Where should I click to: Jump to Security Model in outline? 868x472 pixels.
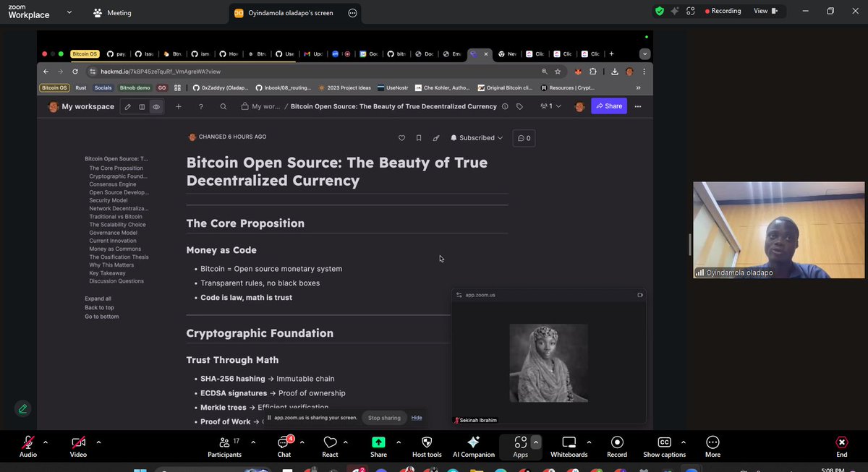coord(109,200)
